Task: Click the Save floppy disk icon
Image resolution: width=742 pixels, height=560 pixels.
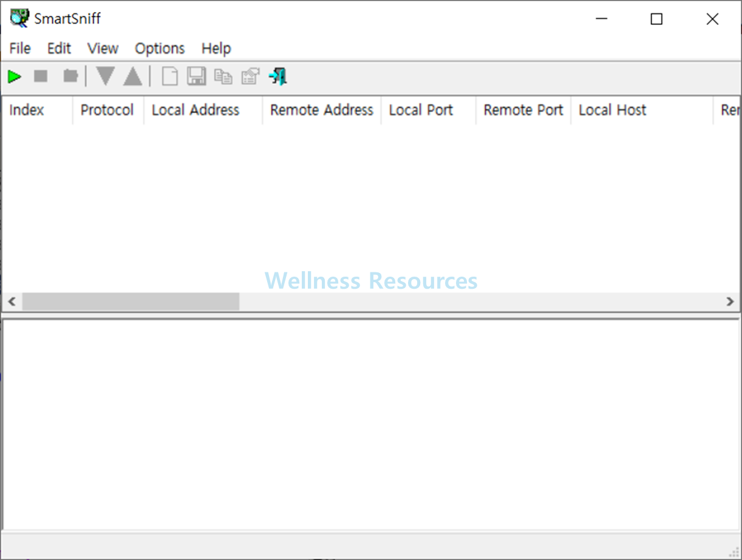Action: point(196,76)
